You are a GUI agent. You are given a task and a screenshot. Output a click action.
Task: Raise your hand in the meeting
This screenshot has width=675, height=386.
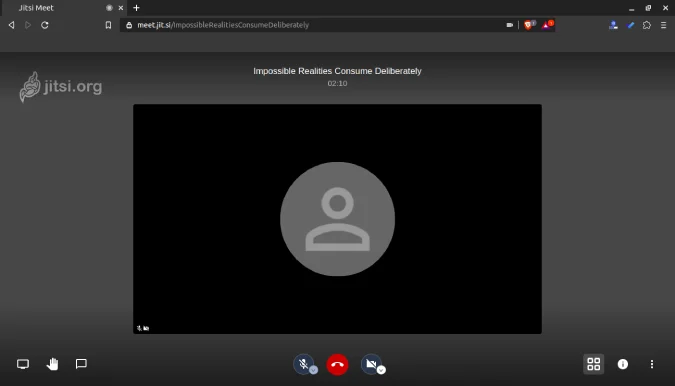[x=52, y=364]
